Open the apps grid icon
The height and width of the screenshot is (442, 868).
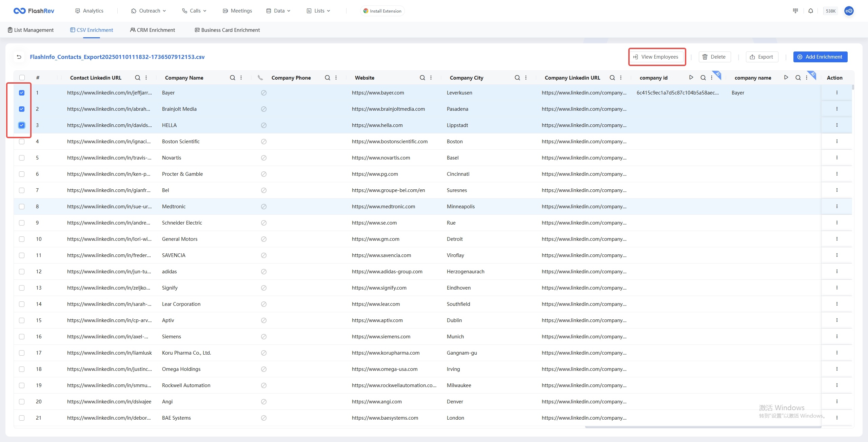tap(795, 11)
